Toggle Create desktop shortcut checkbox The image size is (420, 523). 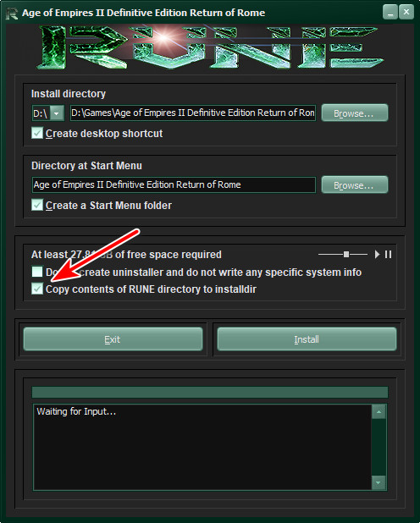37,133
